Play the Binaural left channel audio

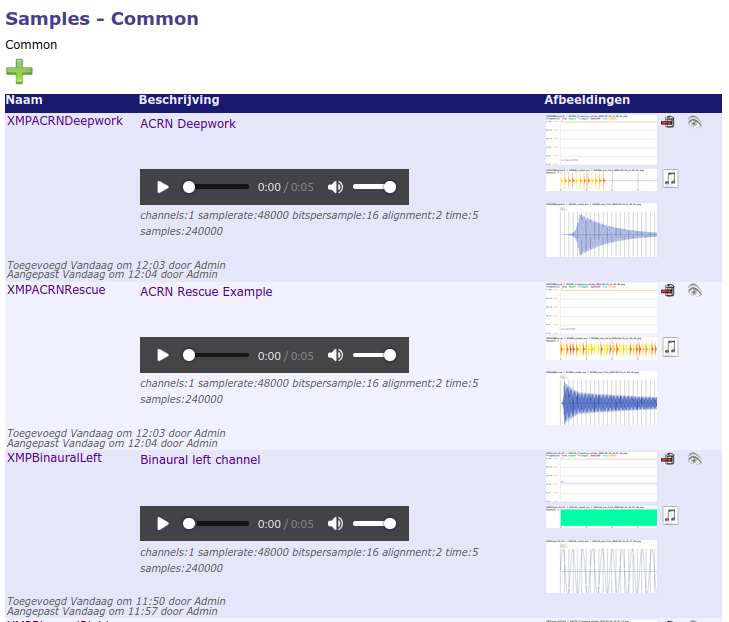coord(163,523)
